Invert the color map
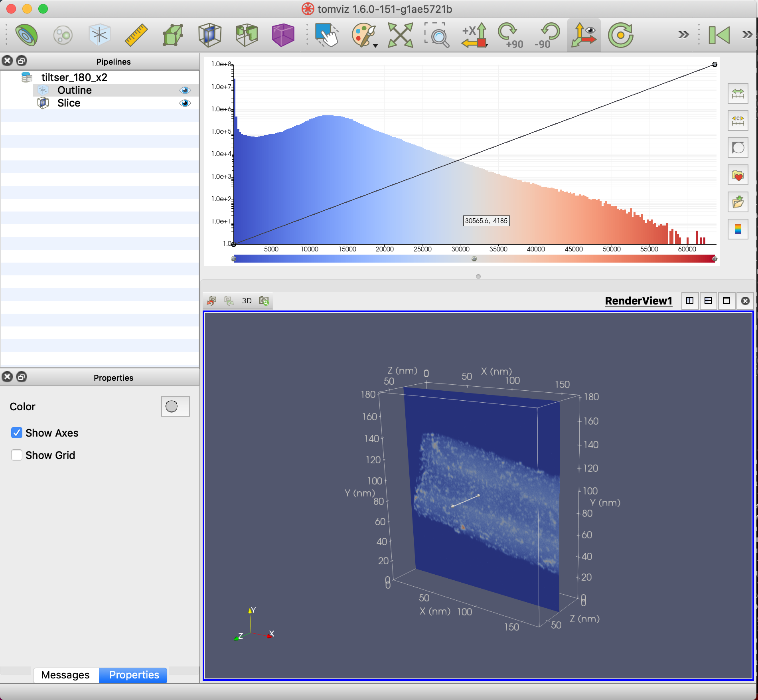The width and height of the screenshot is (758, 700). tap(738, 148)
